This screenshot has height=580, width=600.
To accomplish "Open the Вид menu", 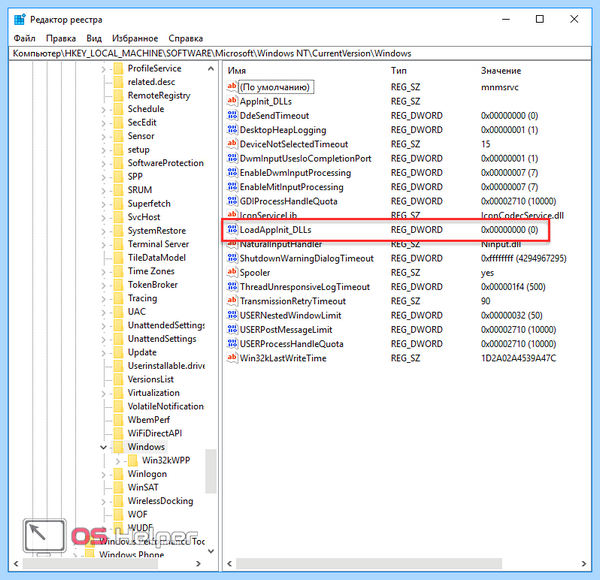I will pyautogui.click(x=94, y=38).
